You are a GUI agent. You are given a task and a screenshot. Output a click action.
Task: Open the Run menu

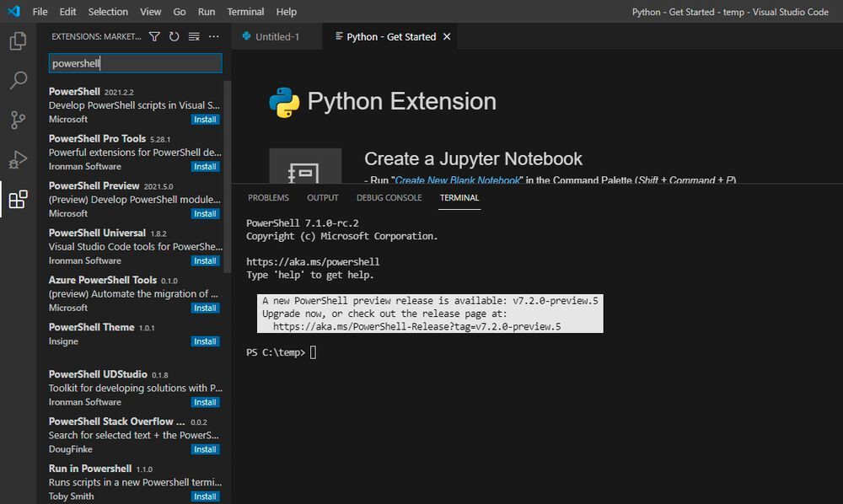pos(207,11)
